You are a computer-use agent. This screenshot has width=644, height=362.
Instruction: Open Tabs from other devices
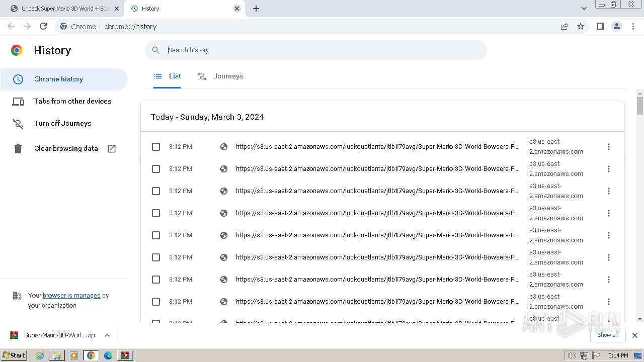(63, 101)
